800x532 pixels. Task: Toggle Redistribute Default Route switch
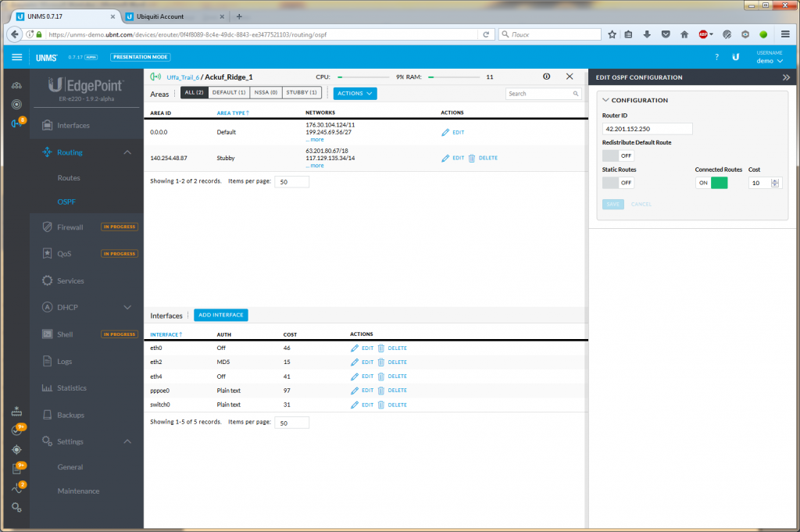[618, 155]
